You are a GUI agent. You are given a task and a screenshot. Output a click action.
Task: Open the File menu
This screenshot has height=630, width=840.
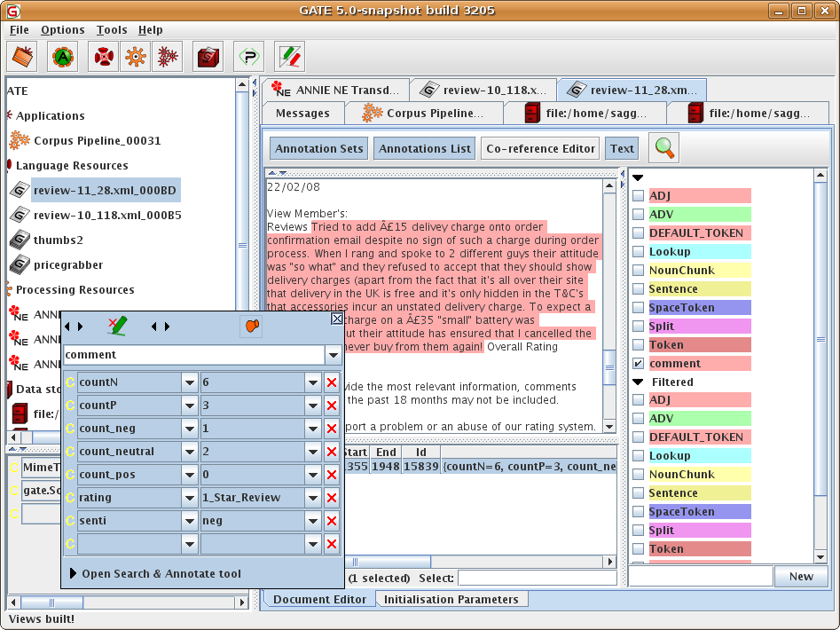click(20, 30)
